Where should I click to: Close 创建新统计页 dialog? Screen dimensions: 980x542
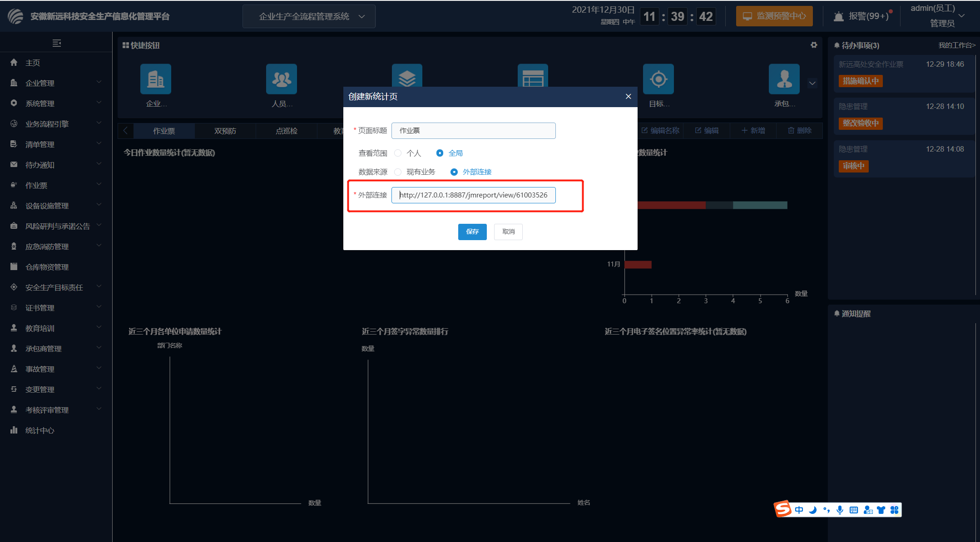(628, 96)
